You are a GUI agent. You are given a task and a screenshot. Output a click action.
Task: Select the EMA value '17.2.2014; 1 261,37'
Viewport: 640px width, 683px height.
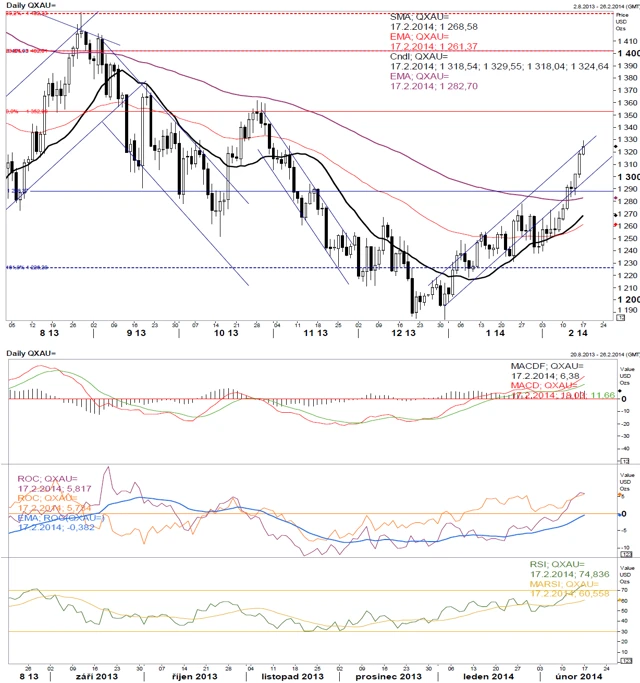pyautogui.click(x=433, y=46)
